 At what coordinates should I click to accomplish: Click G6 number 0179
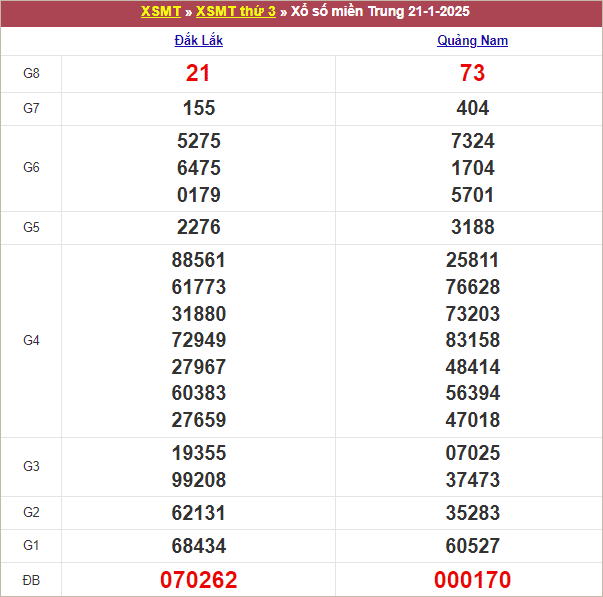pyautogui.click(x=199, y=195)
